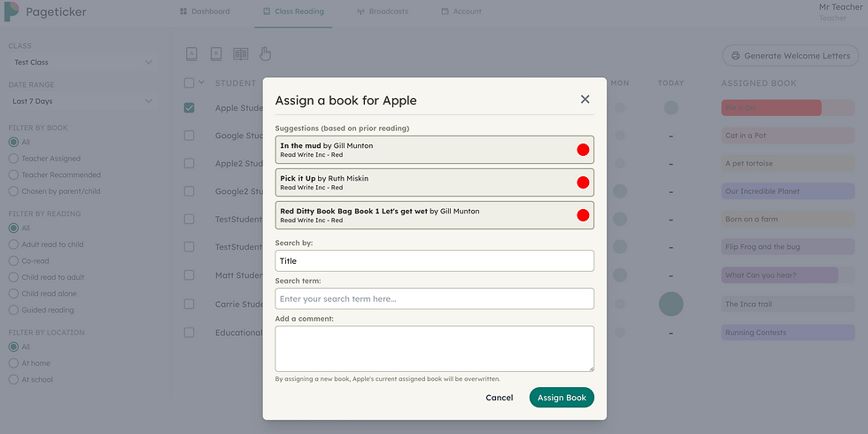Check the Carrie Student row checkbox
This screenshot has width=868, height=434.
(190, 304)
